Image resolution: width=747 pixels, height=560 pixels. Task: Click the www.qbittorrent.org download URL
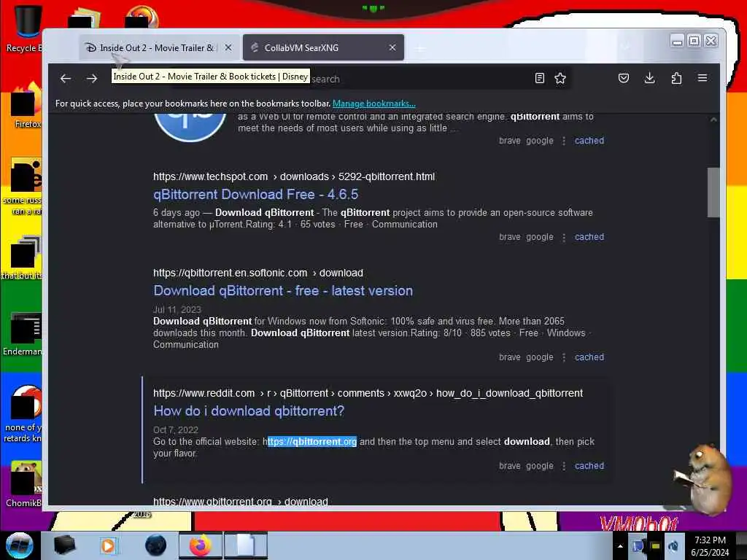(241, 501)
